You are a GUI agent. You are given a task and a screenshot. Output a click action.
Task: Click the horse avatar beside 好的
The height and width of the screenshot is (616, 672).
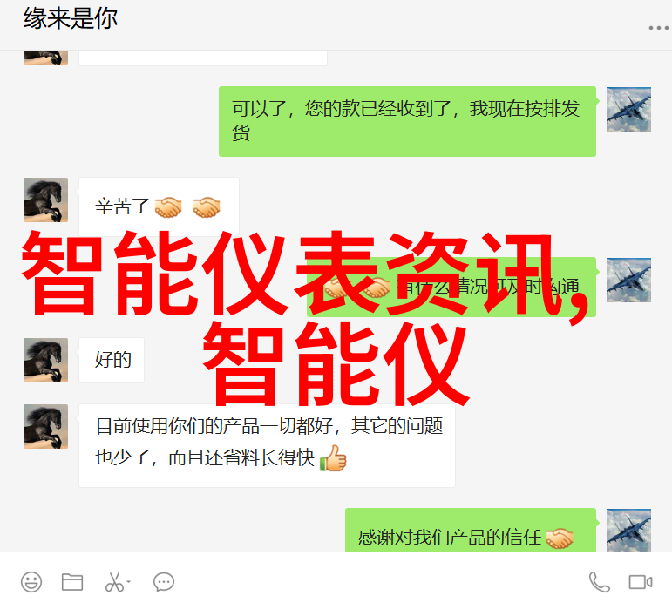pyautogui.click(x=45, y=360)
